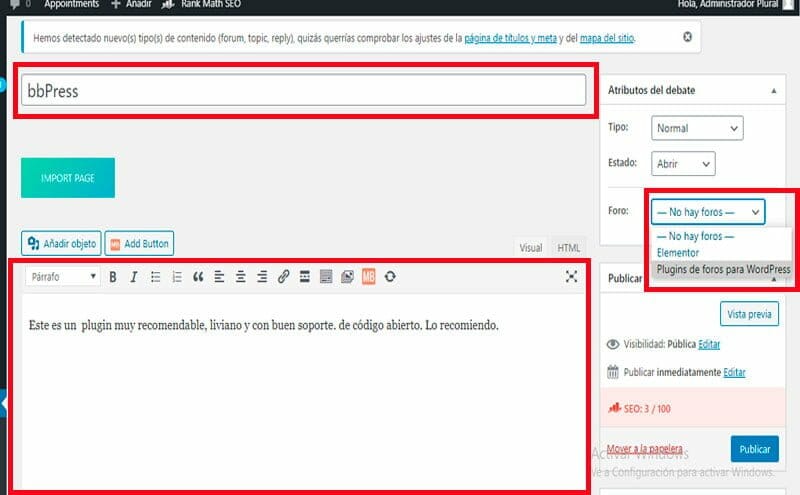Click 'Mover a la papelera' link
The width and height of the screenshot is (800, 495).
point(644,449)
